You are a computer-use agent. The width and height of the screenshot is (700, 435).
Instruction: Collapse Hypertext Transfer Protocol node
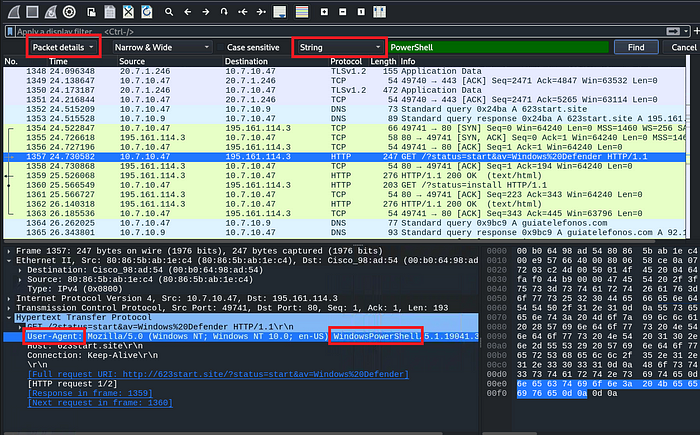tap(9, 318)
